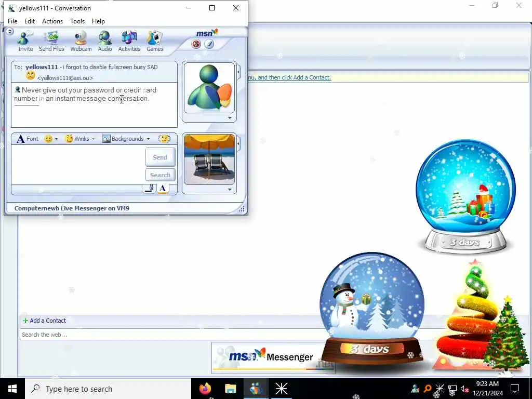Click the snowman snow globe widget
This screenshot has width=532, height=399.
point(372,308)
